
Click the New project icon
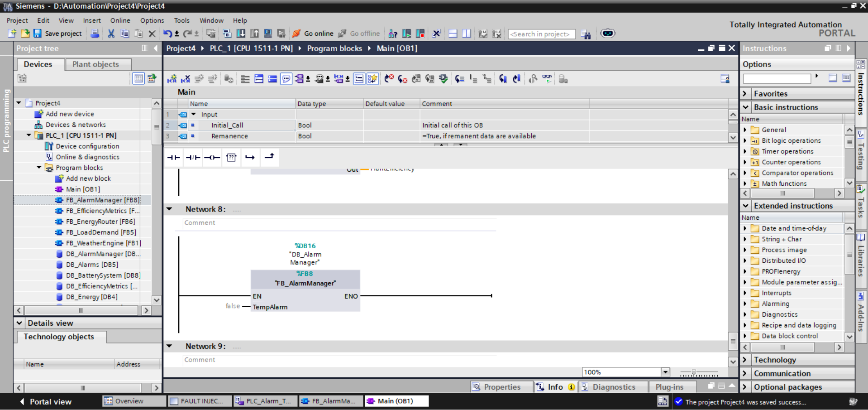tap(12, 34)
